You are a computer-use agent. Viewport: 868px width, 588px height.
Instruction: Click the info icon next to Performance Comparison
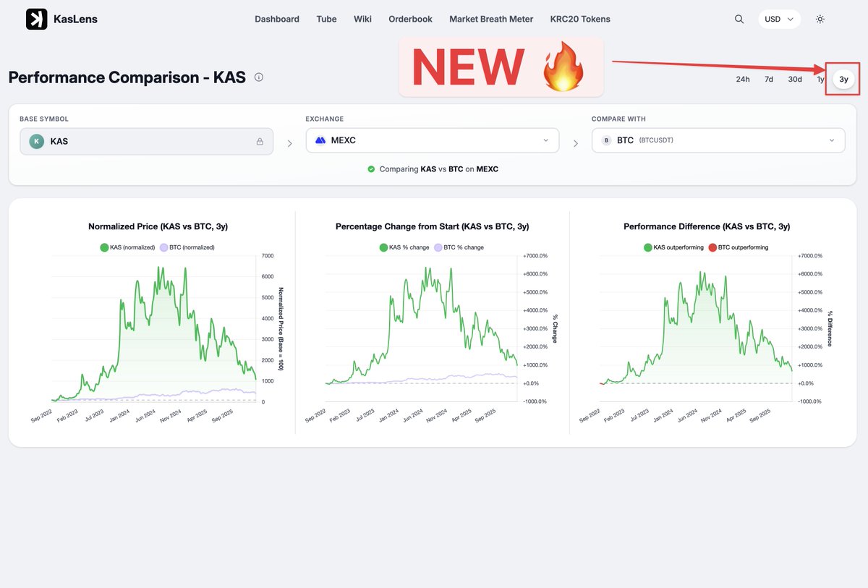point(258,77)
